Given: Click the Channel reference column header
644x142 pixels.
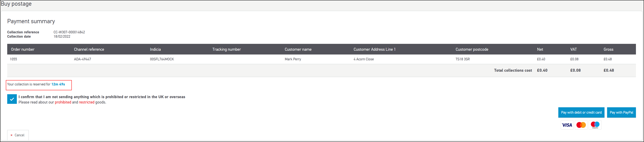Looking at the screenshot, I should (89, 49).
